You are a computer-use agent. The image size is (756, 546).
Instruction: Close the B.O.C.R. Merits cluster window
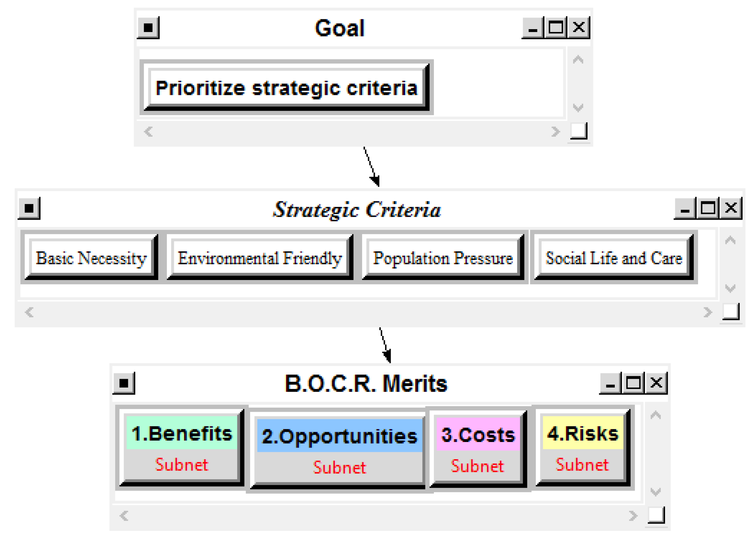tap(656, 383)
